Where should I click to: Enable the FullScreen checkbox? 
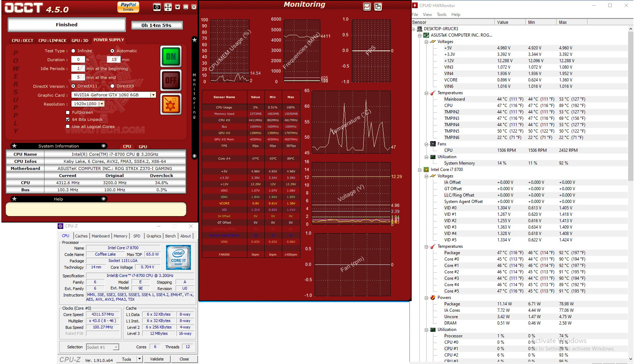pos(68,112)
